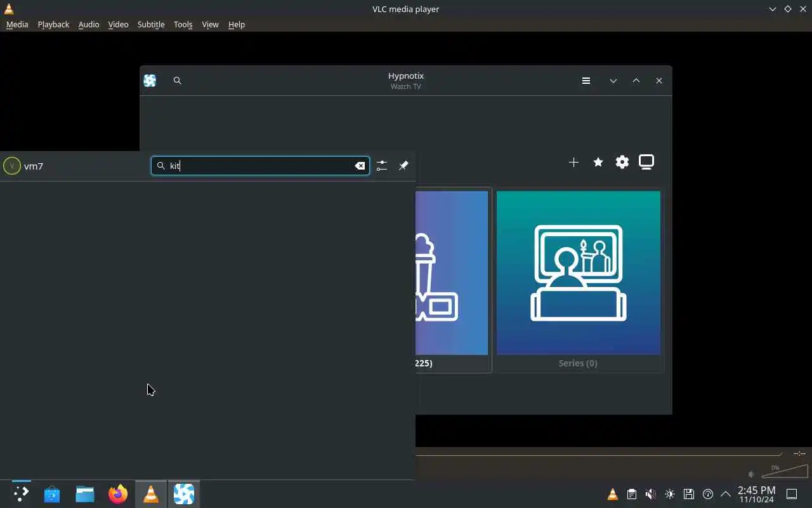Click the launcher search field containing 'kit'
Image resolution: width=812 pixels, height=508 pixels.
click(260, 166)
